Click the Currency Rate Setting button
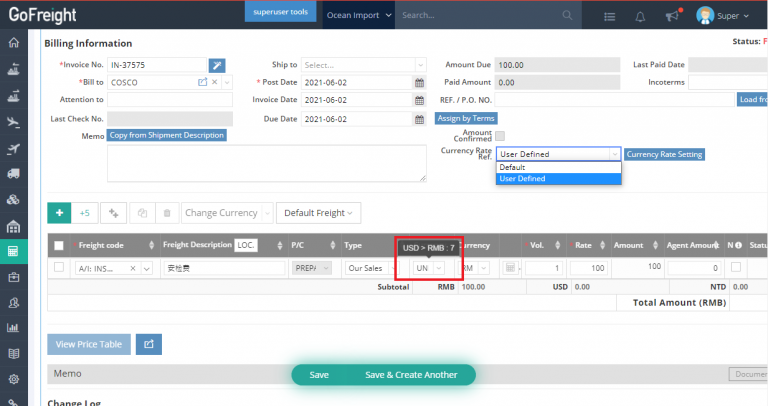The image size is (768, 406). [x=664, y=154]
